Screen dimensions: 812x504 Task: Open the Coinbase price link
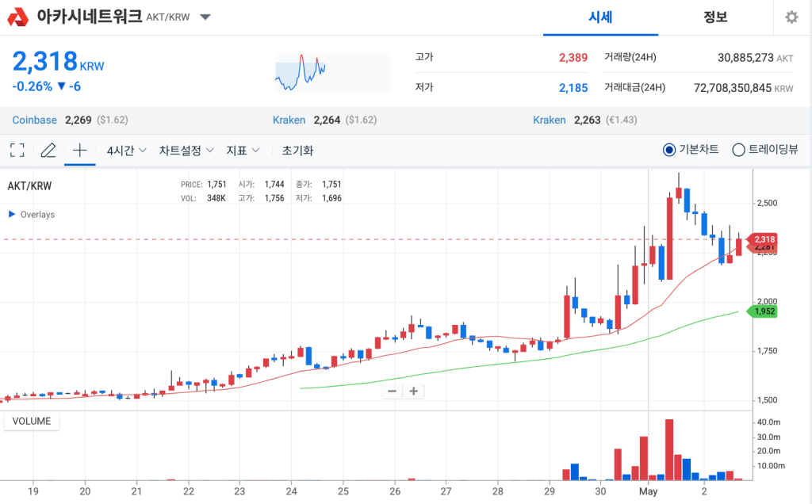coord(35,120)
